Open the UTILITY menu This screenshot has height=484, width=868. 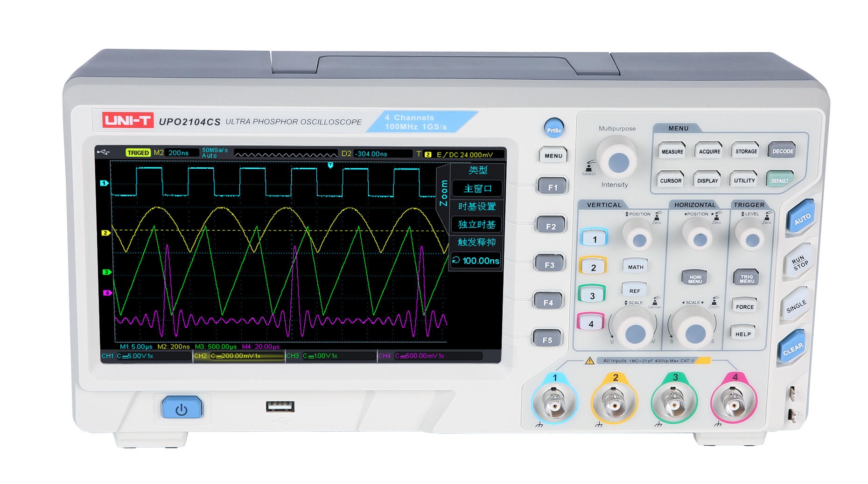[744, 180]
